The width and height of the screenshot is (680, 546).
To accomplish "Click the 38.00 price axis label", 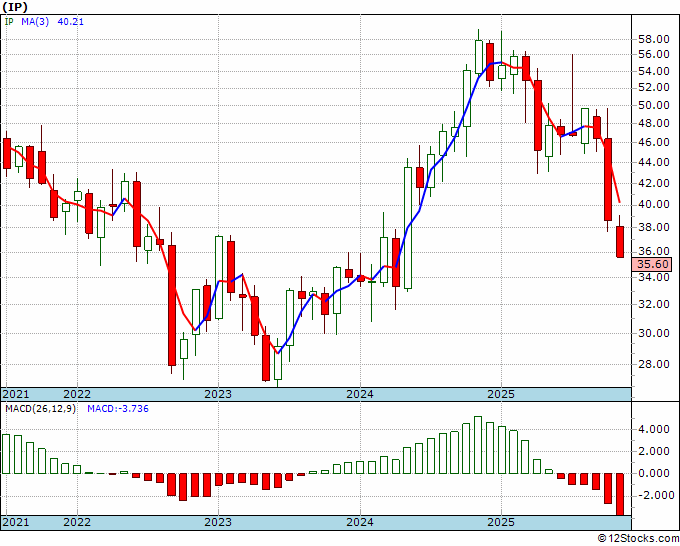I will [654, 227].
